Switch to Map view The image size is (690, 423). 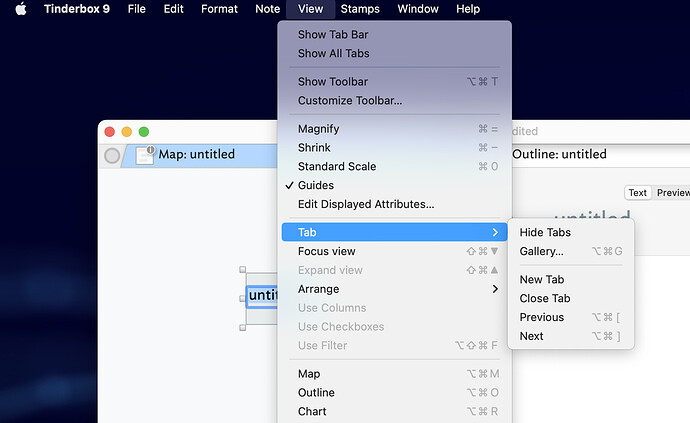(394, 374)
